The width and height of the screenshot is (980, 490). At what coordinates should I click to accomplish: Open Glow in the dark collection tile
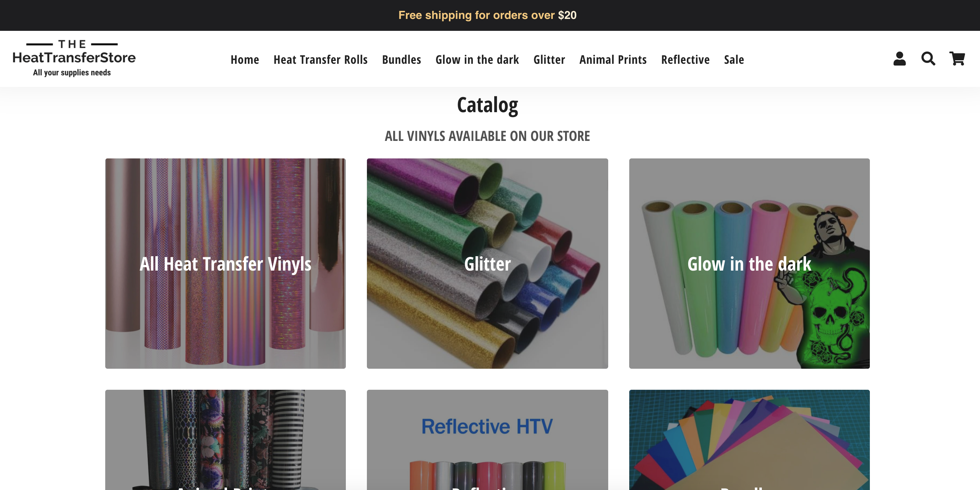pos(749,264)
